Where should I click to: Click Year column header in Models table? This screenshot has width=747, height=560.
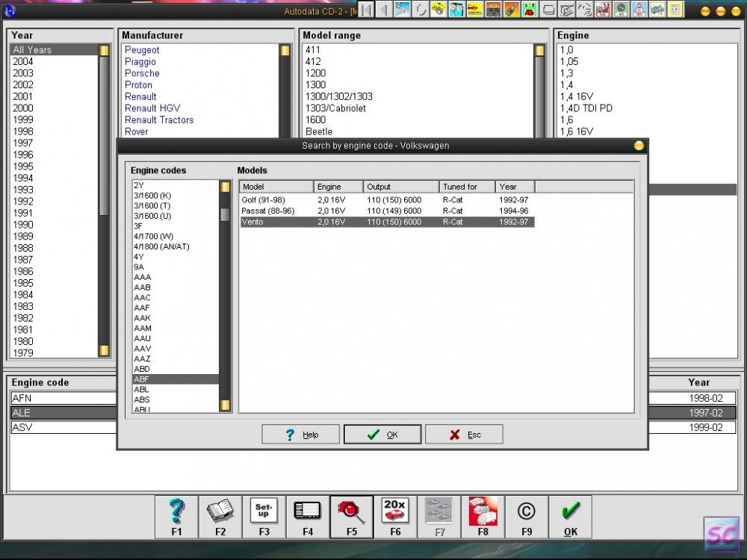515,187
